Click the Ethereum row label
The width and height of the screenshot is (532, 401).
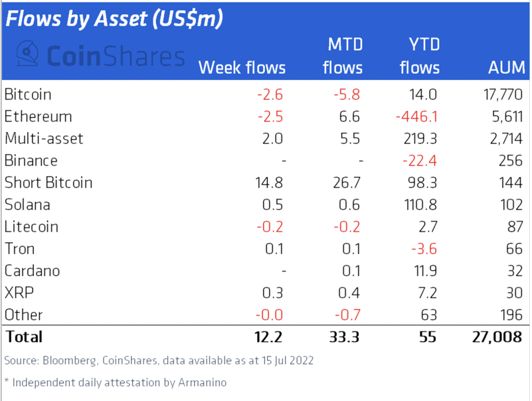click(x=38, y=117)
